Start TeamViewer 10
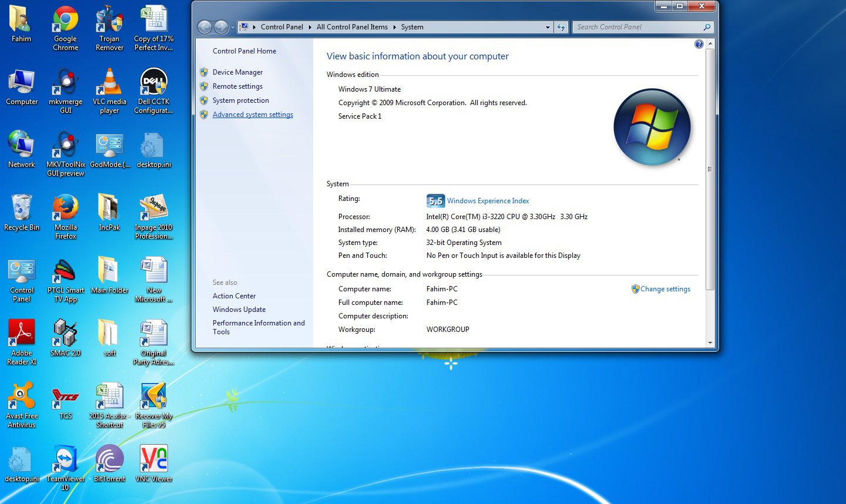Image resolution: width=846 pixels, height=504 pixels. coord(65,458)
